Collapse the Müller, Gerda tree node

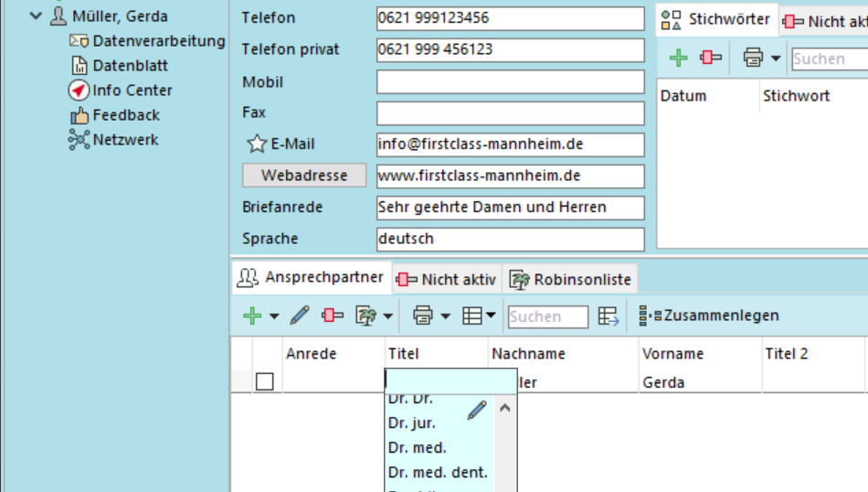click(36, 16)
